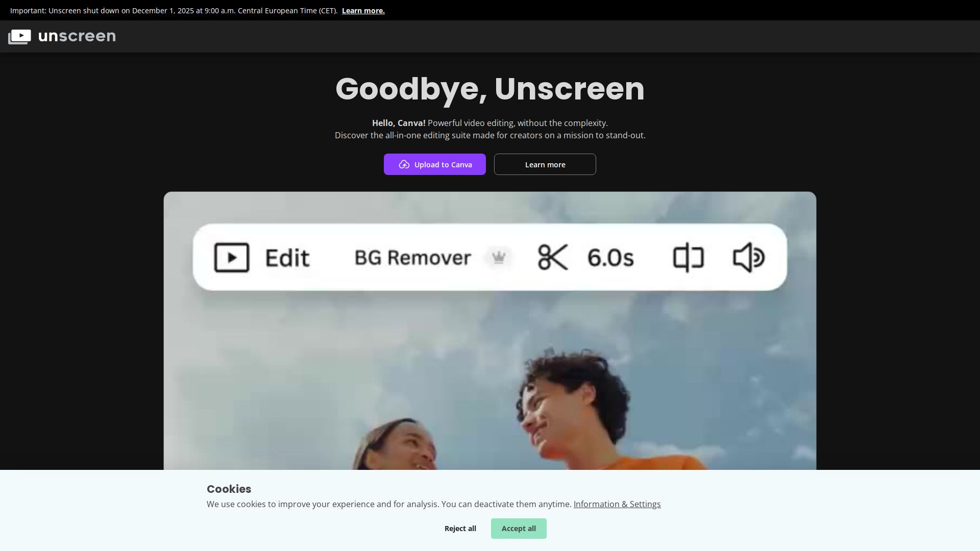This screenshot has height=551, width=980.
Task: Accept all cookies
Action: (519, 528)
